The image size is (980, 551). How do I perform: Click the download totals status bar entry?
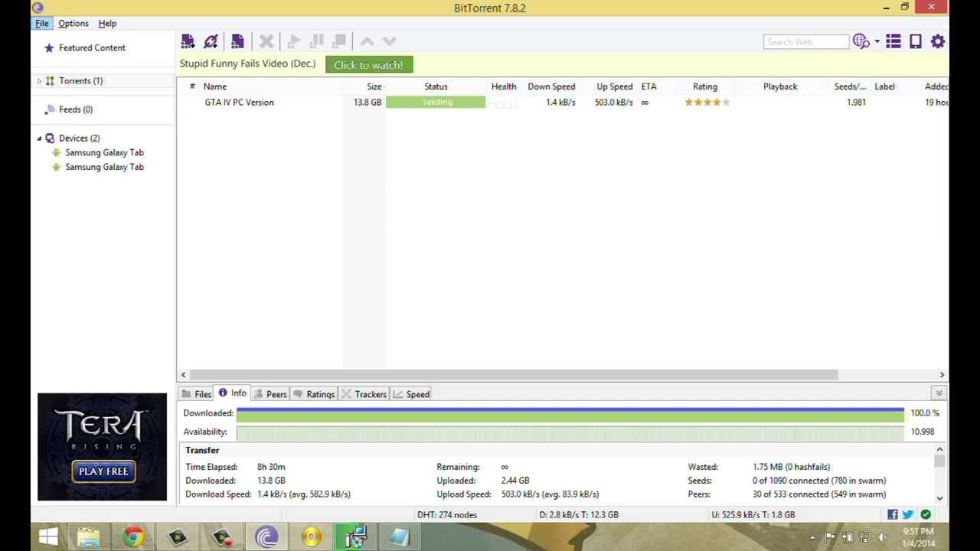coord(579,515)
